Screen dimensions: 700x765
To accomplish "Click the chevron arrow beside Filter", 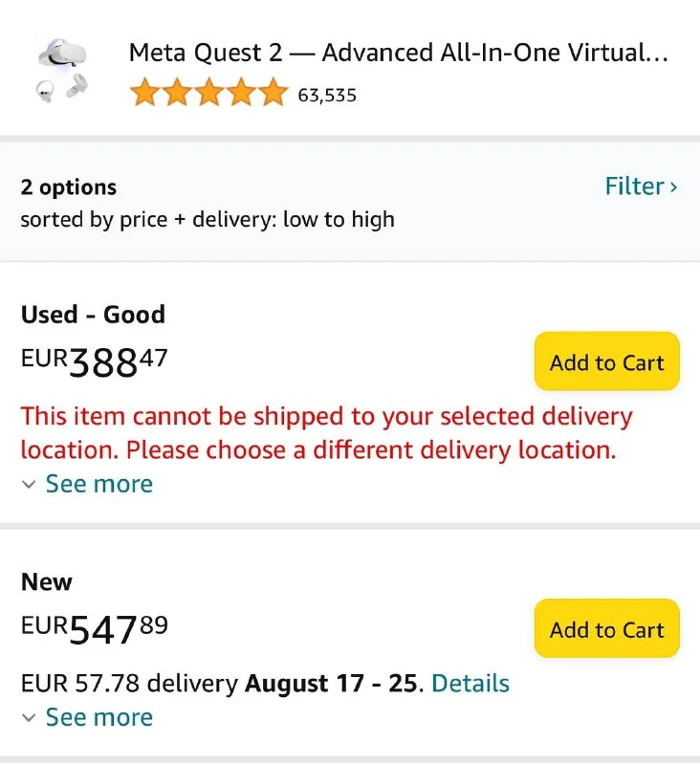I will point(674,186).
